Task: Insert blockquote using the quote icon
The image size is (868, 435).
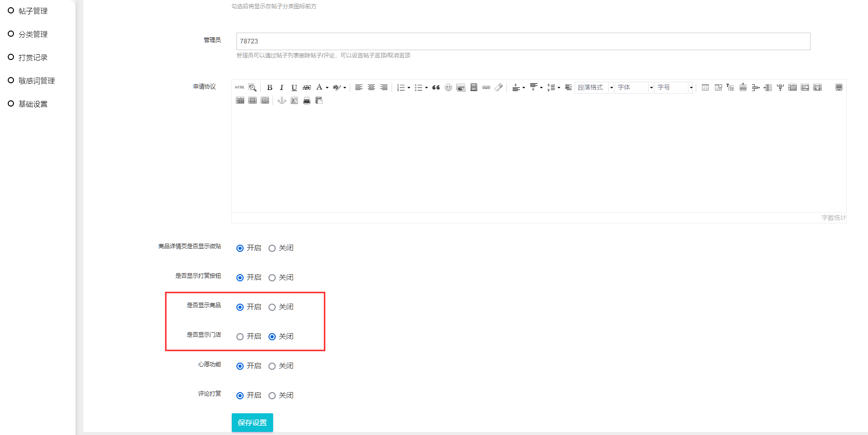Action: 436,87
